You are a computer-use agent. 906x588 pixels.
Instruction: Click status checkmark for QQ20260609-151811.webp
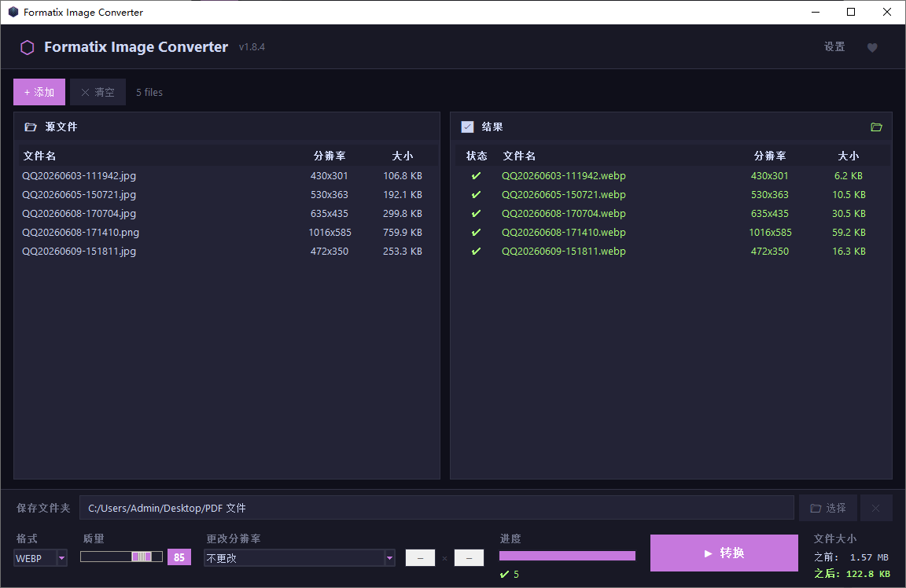(x=476, y=252)
